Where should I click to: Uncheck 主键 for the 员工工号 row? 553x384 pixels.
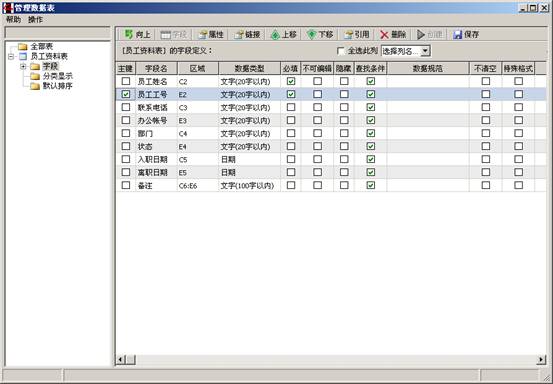(x=126, y=94)
